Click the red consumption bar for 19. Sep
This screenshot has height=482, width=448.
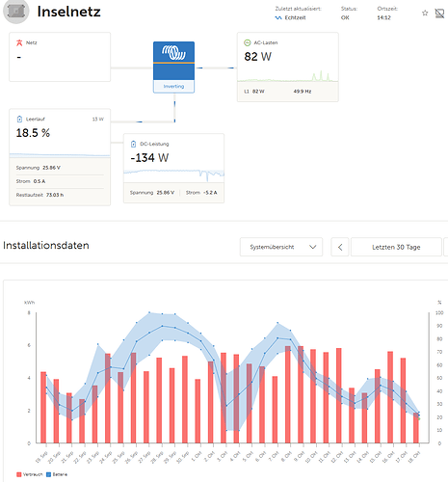43,408
